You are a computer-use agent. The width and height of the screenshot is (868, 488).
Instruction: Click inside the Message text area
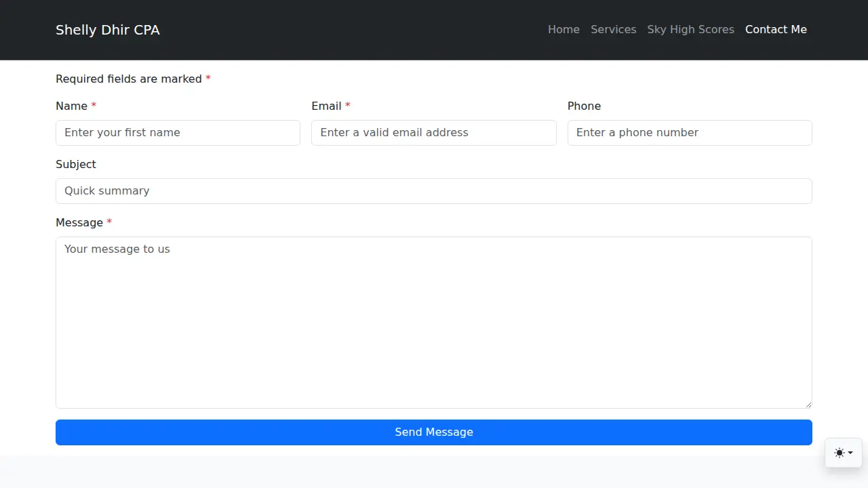434,323
